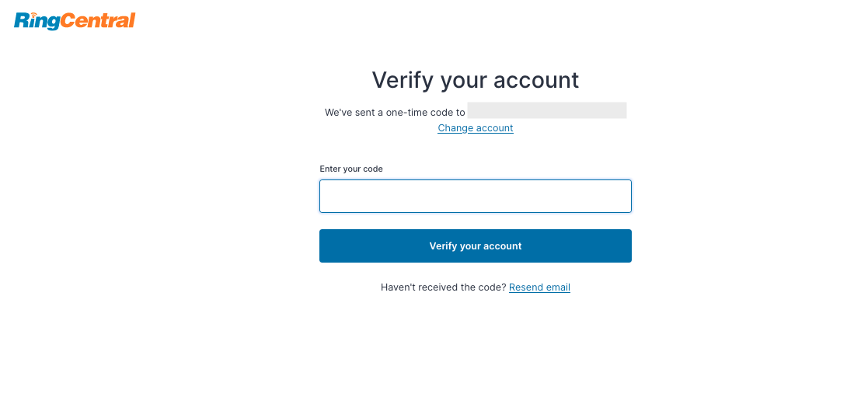Click the blue "Ring" part of the logo
This screenshot has width=868, height=411.
click(37, 22)
